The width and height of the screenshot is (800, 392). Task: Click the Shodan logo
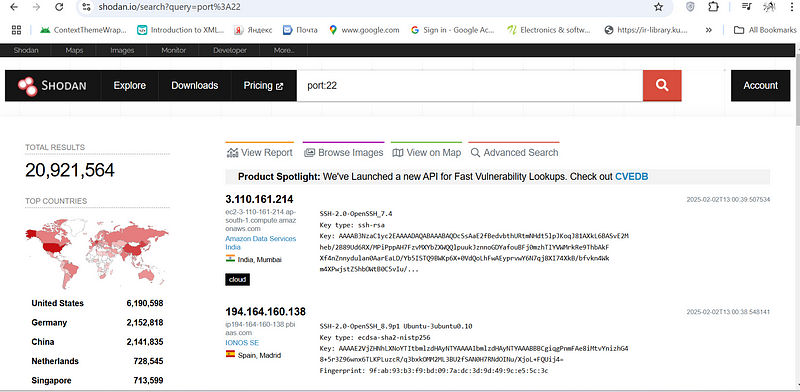click(52, 86)
